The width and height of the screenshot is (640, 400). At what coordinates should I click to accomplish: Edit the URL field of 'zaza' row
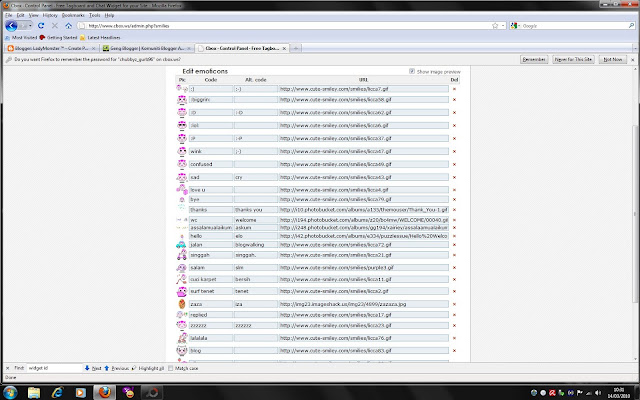click(364, 304)
